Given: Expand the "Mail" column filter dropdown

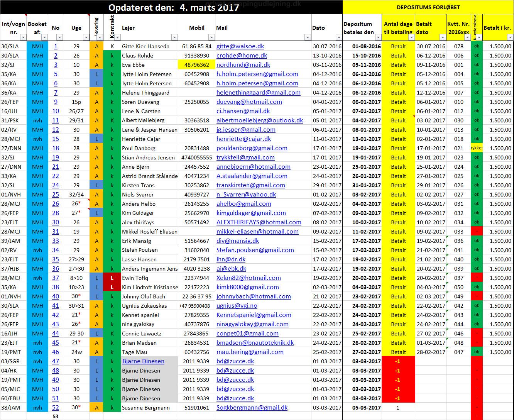Looking at the screenshot, I should (x=307, y=37).
